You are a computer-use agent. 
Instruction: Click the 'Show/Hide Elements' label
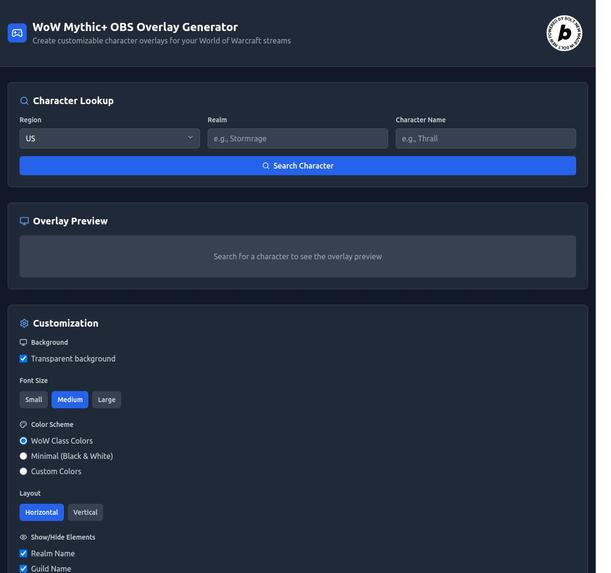[x=63, y=537]
